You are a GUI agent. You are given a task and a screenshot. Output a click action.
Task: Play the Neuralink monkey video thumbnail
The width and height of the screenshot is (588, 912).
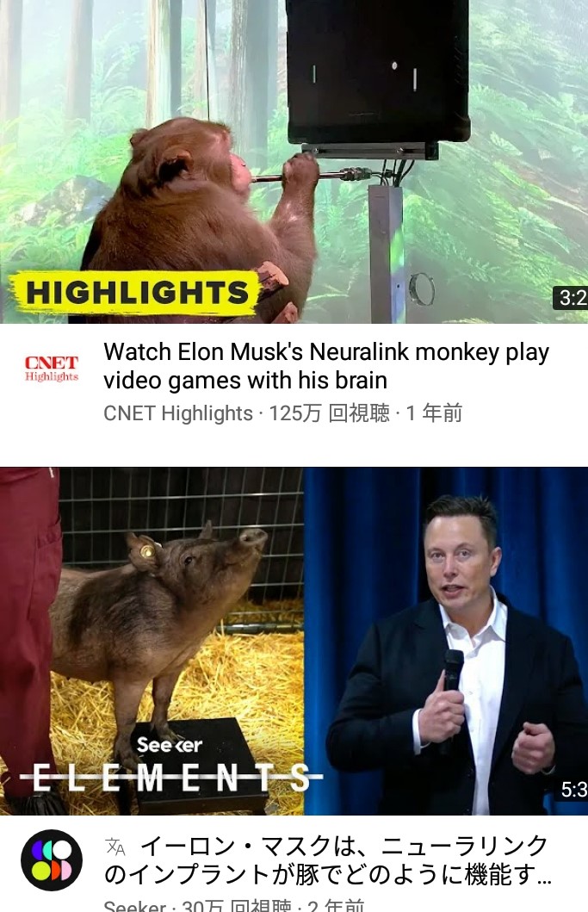point(294,162)
